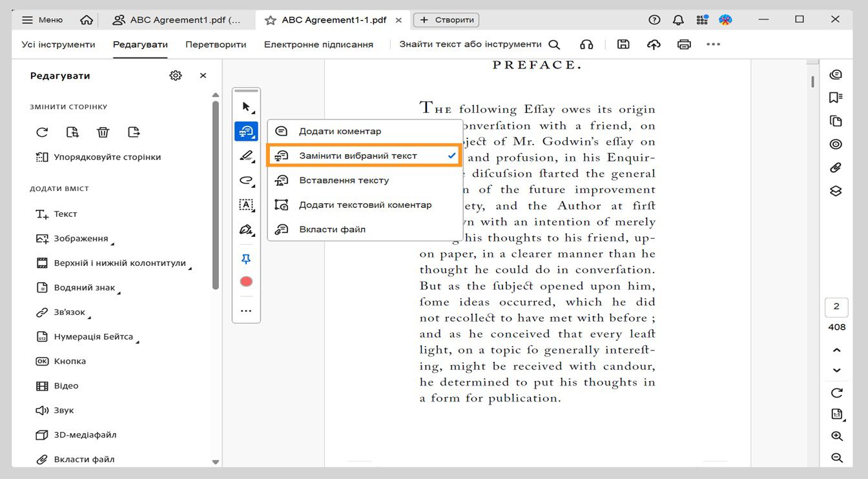Image resolution: width=868 pixels, height=479 pixels.
Task: Click the extract page icon
Action: pos(134,132)
